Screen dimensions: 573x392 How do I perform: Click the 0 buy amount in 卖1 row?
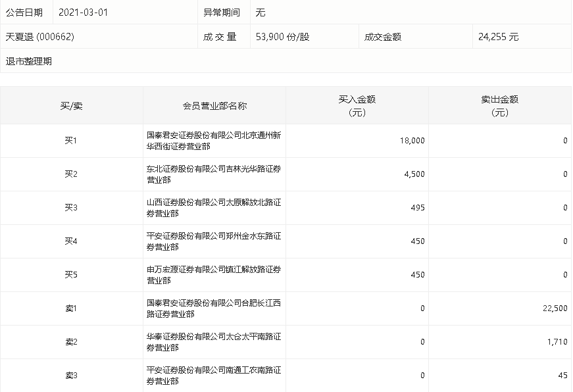click(422, 308)
